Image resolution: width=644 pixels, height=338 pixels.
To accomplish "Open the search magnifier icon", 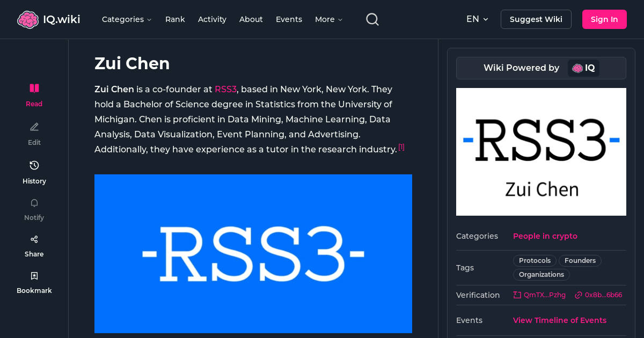I will point(372,19).
